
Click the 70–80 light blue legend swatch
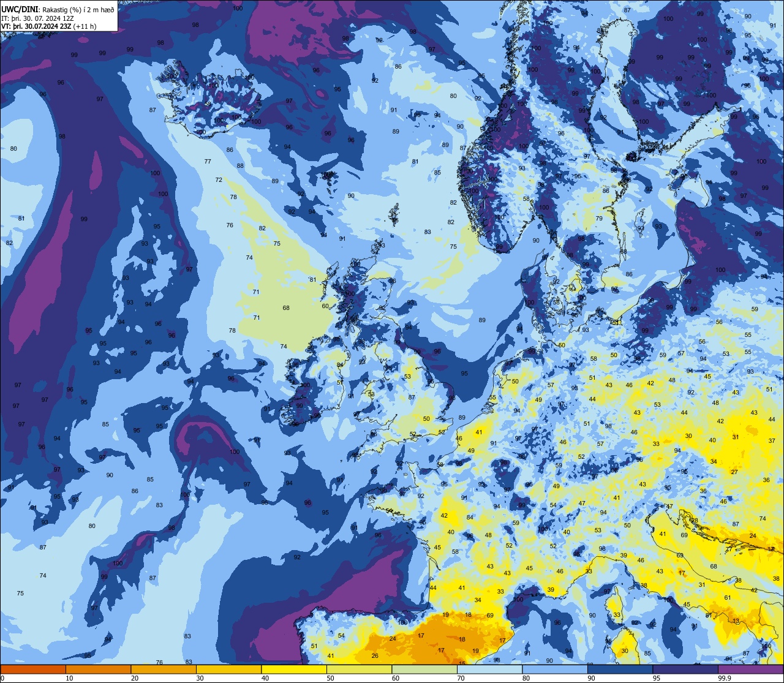tap(489, 669)
